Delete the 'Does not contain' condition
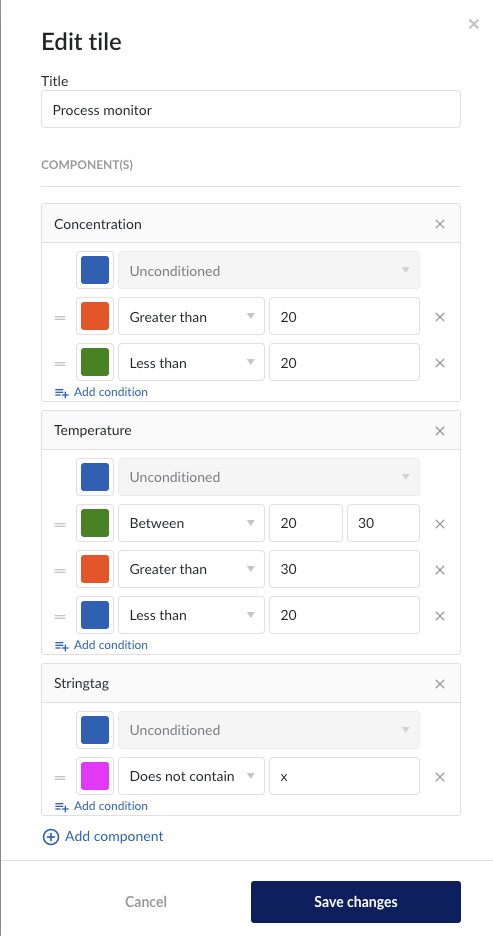Viewport: 493px width, 936px height. coord(440,777)
